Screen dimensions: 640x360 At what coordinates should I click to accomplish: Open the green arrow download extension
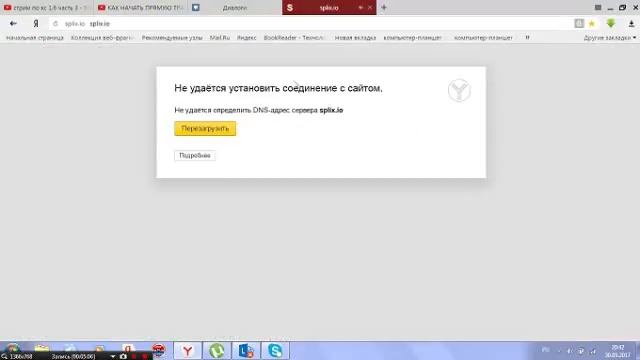611,23
